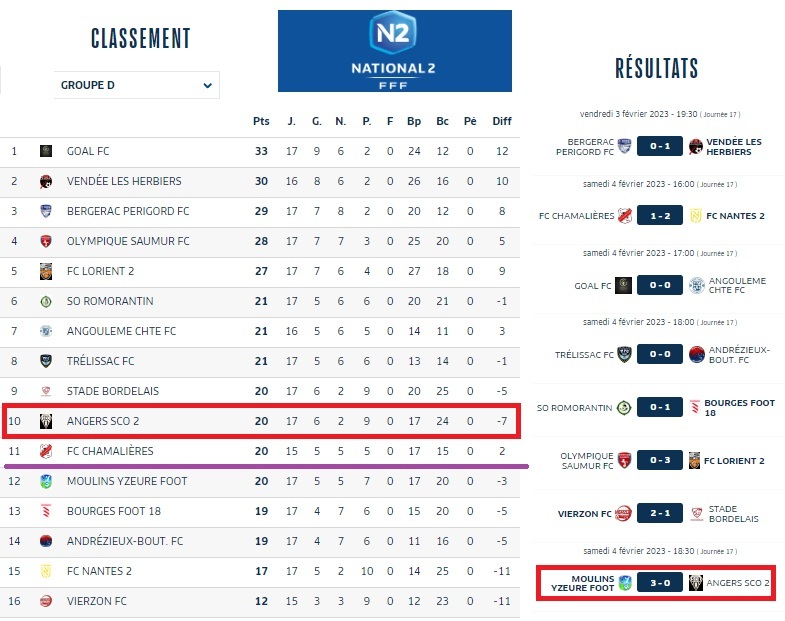Open the STADE BORDELAIS standings row
This screenshot has height=621, width=785.
112,391
